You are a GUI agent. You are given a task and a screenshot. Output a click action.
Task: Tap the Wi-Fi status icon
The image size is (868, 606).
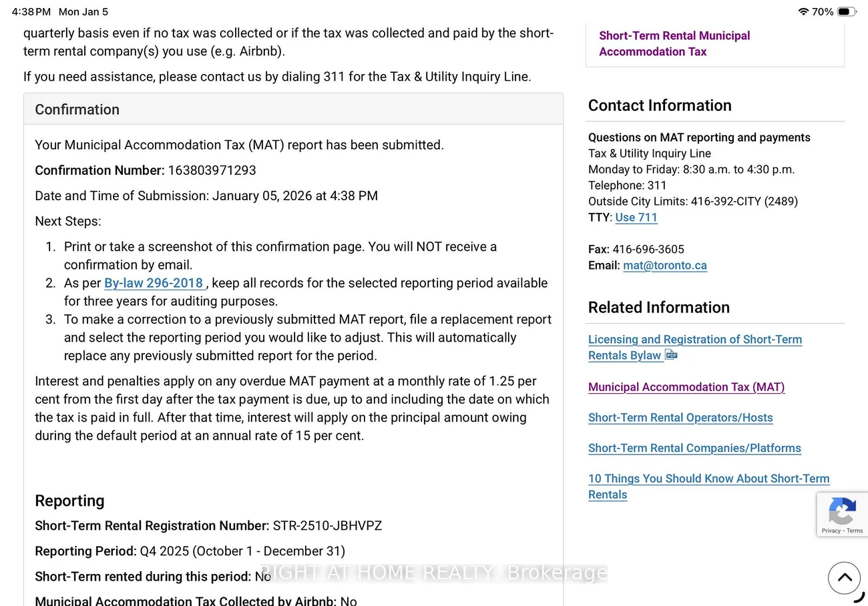pos(803,12)
